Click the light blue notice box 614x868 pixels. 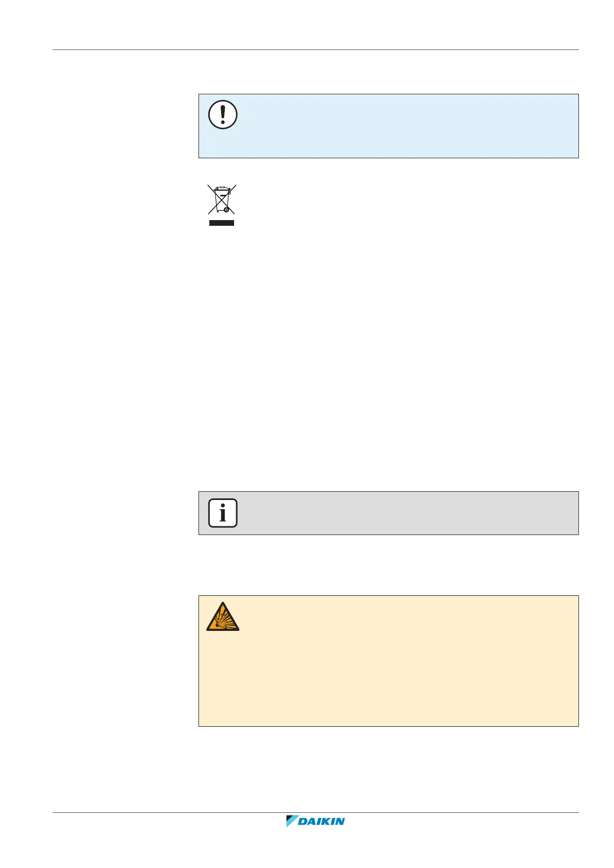click(388, 126)
